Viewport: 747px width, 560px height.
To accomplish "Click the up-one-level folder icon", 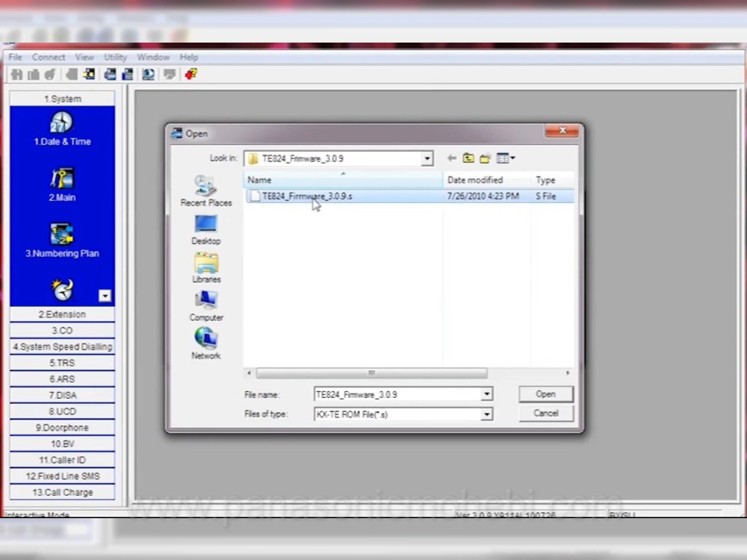I will coord(468,158).
